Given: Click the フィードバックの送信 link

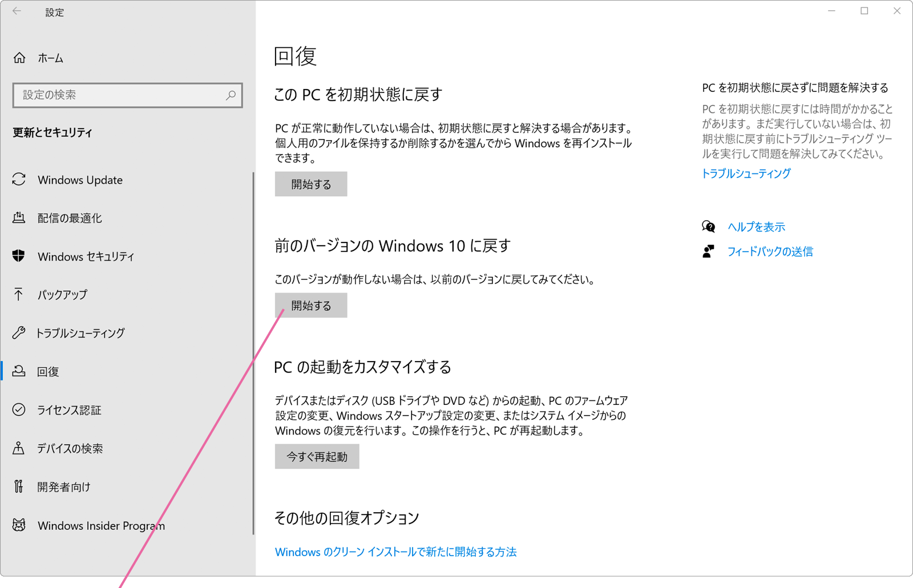Looking at the screenshot, I should (x=770, y=252).
